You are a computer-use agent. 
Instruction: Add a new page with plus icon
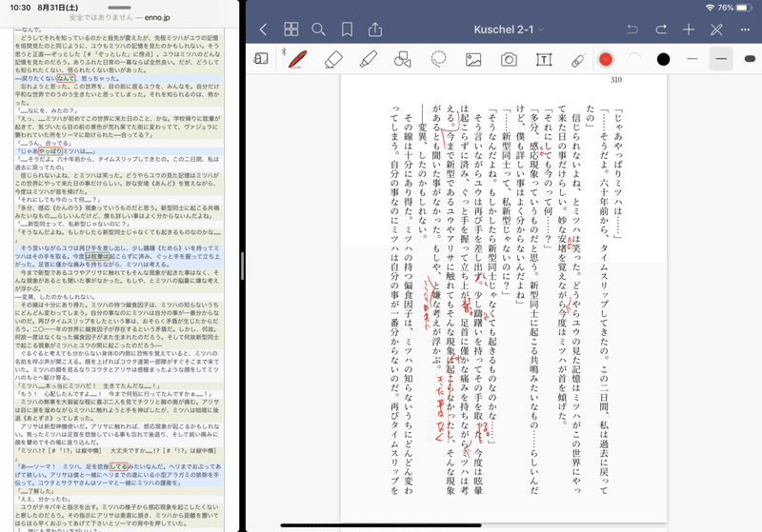click(x=689, y=30)
